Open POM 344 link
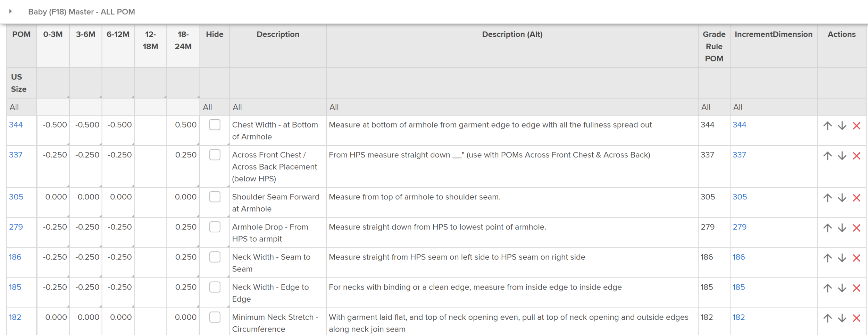 coord(16,125)
